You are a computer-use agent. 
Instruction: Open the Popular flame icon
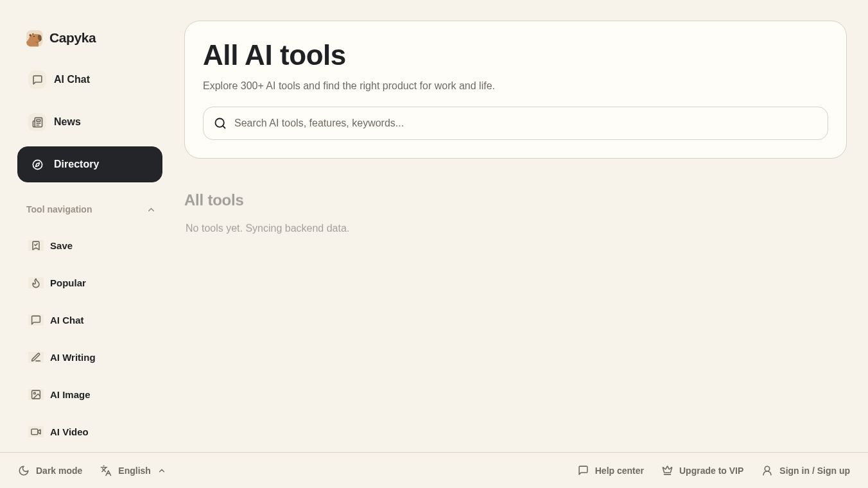click(x=36, y=283)
